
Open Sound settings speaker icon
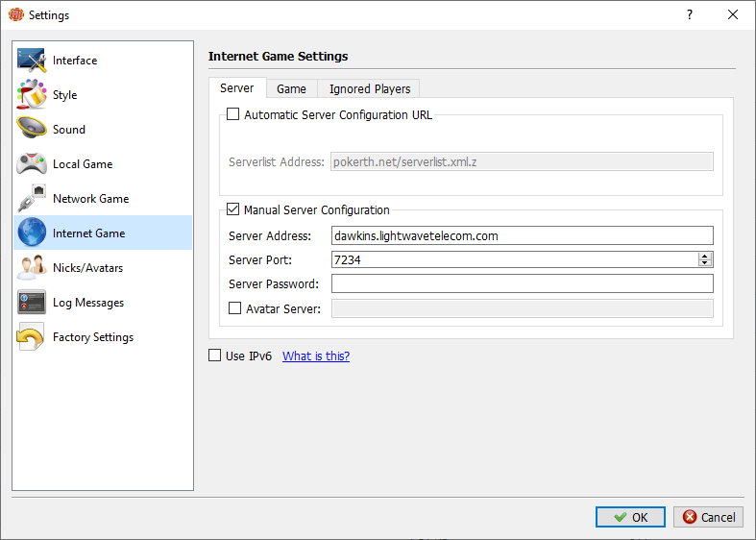32,129
